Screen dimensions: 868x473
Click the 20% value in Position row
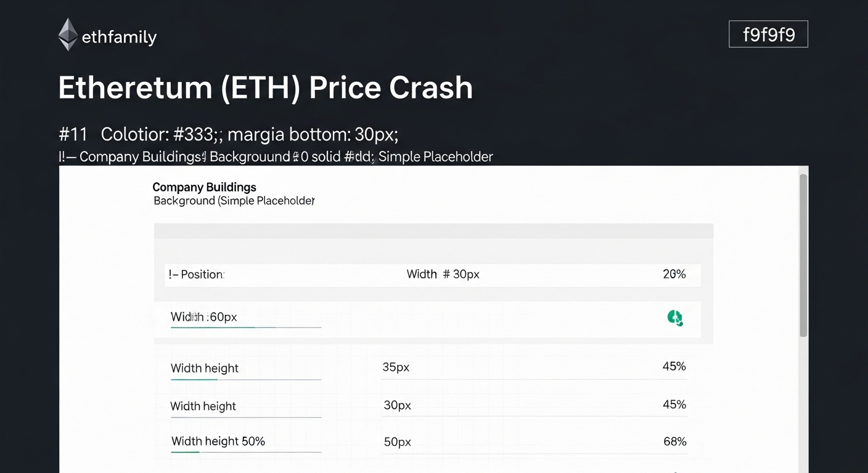(674, 274)
